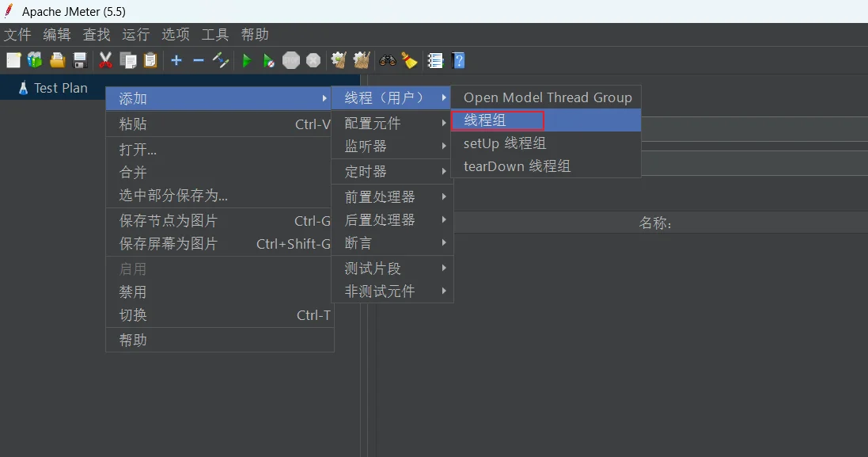Click the Open file toolbar icon
Viewport: 868px width, 457px height.
click(x=58, y=60)
